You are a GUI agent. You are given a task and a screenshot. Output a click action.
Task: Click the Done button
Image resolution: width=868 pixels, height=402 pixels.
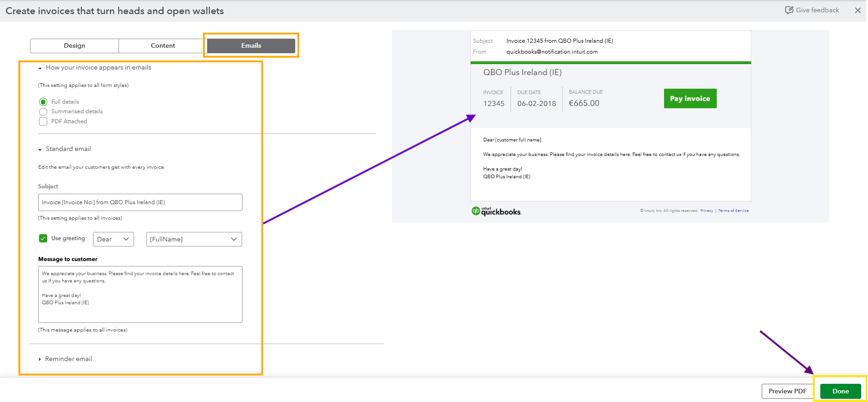840,391
